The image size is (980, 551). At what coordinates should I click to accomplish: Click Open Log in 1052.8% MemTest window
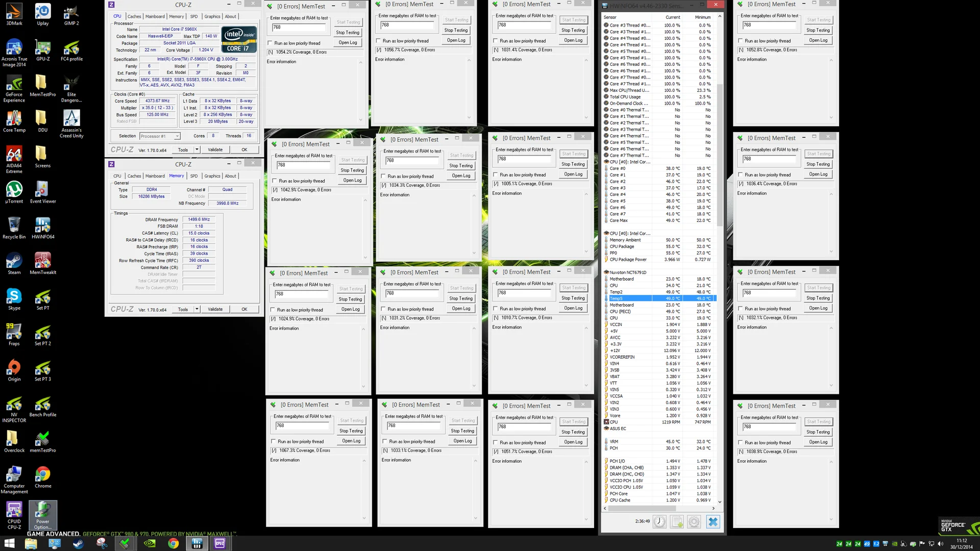pos(818,40)
